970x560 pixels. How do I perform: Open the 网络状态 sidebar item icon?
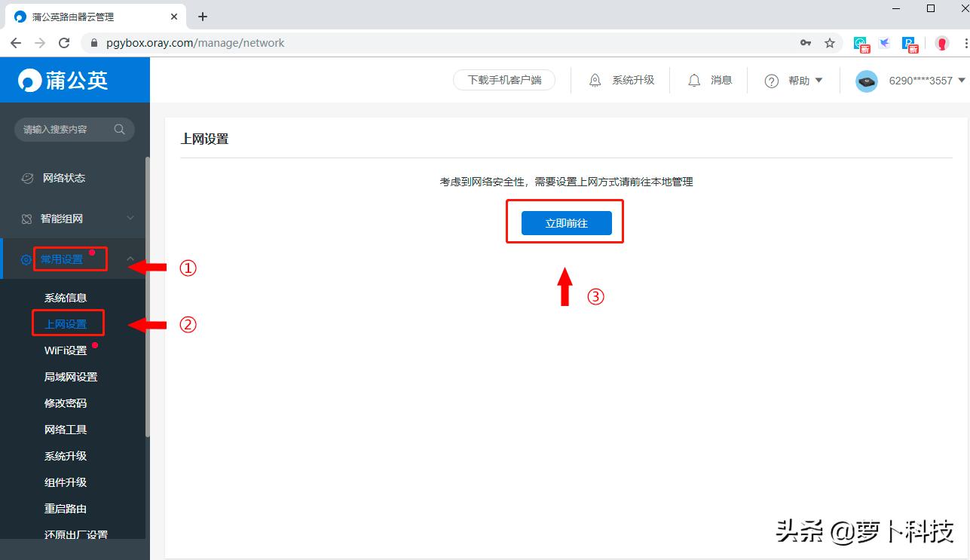tap(27, 177)
